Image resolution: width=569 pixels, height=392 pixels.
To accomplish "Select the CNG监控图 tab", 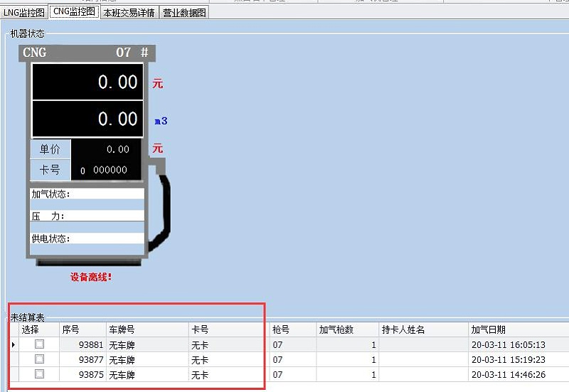I will [x=74, y=12].
